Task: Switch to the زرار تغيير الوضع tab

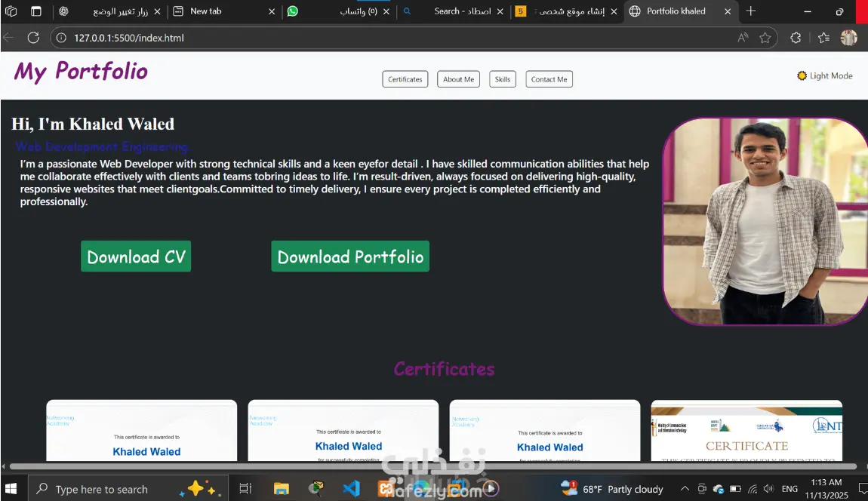Action: (109, 11)
